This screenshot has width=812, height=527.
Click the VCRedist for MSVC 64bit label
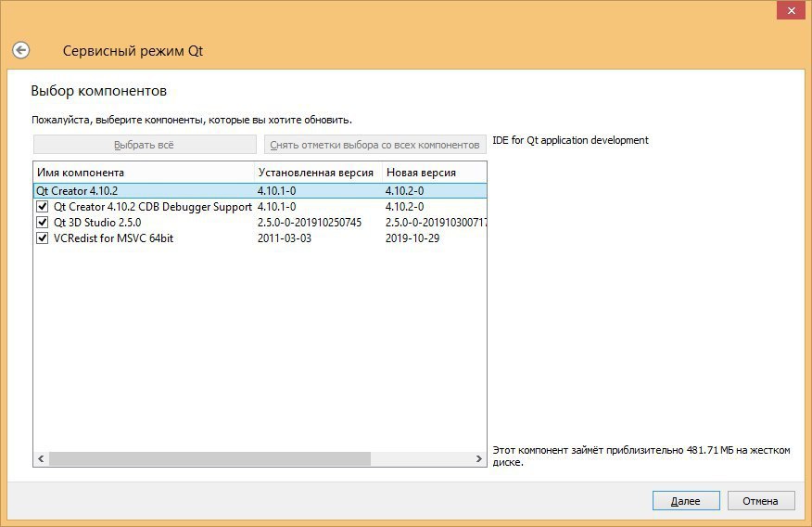tap(113, 238)
